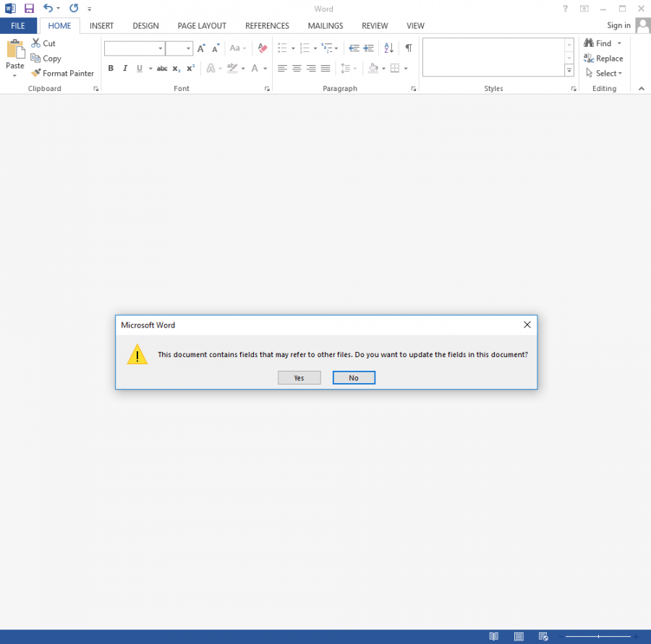Image resolution: width=651 pixels, height=644 pixels.
Task: Expand the Styles gallery more arrow
Action: (x=569, y=71)
